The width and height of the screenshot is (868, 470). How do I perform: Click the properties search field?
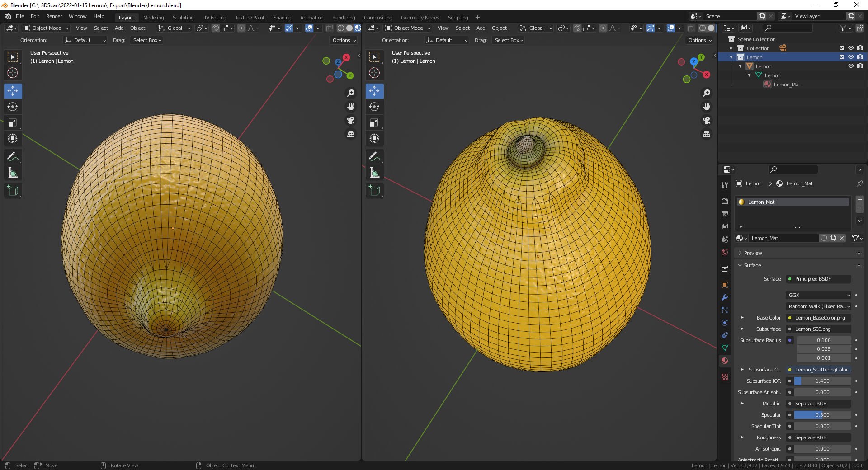793,169
